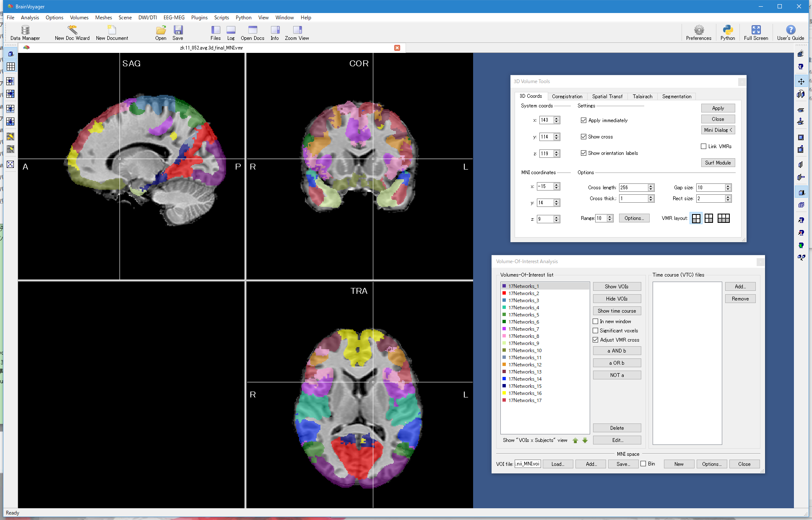The width and height of the screenshot is (812, 520).
Task: Enable Link VMRs checkbox
Action: pyautogui.click(x=703, y=146)
